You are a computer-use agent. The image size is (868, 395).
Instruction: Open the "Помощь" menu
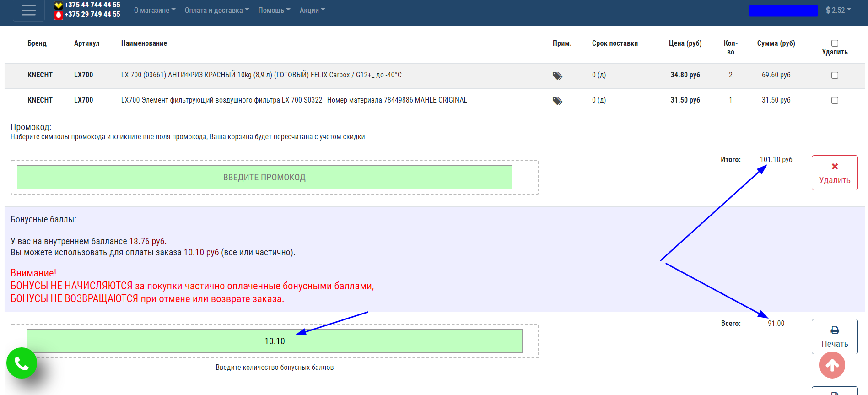[x=274, y=10]
